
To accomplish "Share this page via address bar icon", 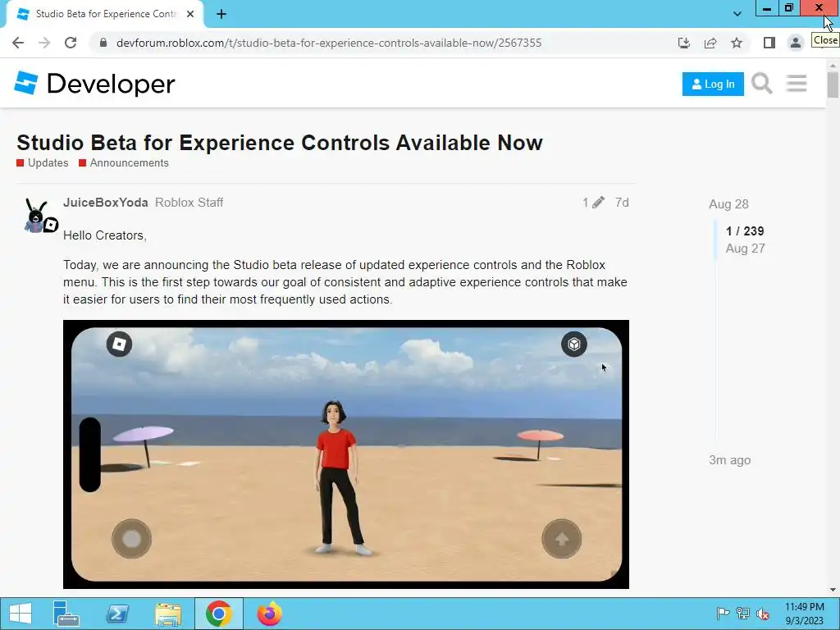I will (x=710, y=43).
